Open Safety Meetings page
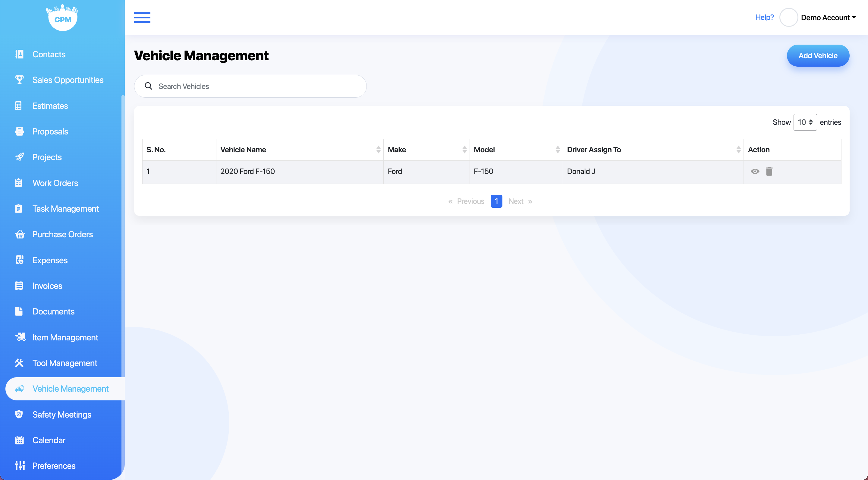The image size is (868, 480). coord(62,414)
